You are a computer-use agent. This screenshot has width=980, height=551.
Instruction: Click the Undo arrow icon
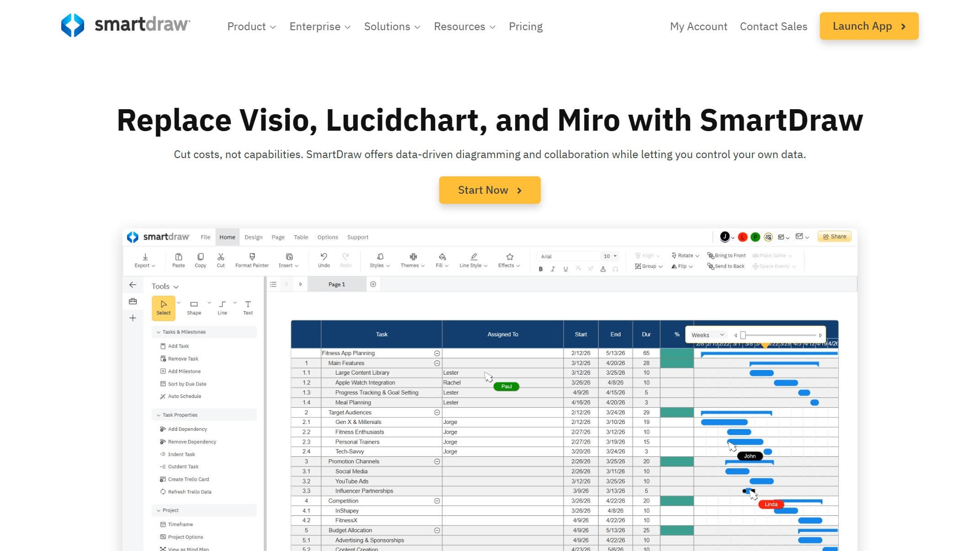pos(324,257)
